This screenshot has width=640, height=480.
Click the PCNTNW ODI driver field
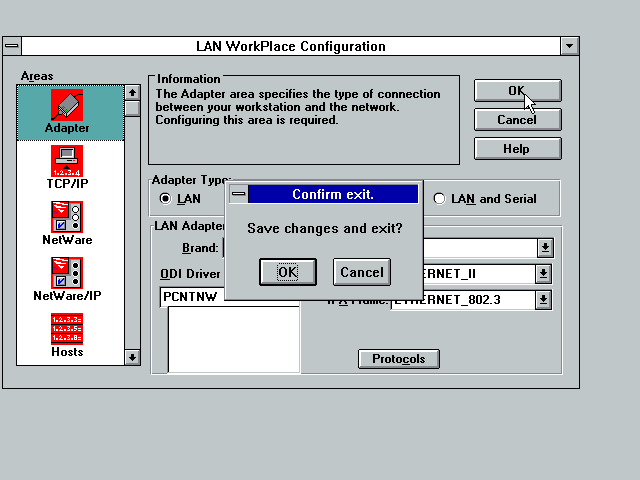point(192,297)
